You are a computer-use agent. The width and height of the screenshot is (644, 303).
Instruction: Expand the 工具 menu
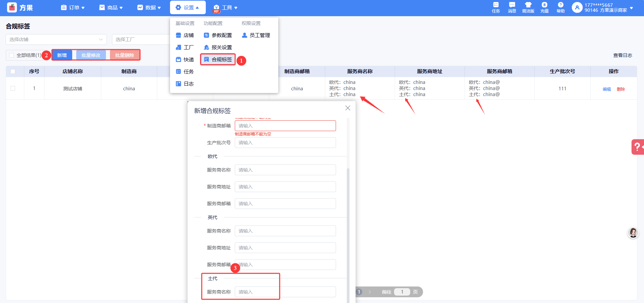(226, 7)
